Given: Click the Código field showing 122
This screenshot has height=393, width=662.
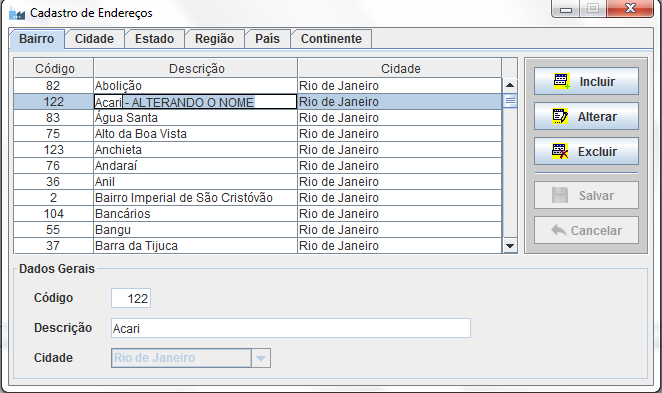Looking at the screenshot, I should pyautogui.click(x=131, y=298).
